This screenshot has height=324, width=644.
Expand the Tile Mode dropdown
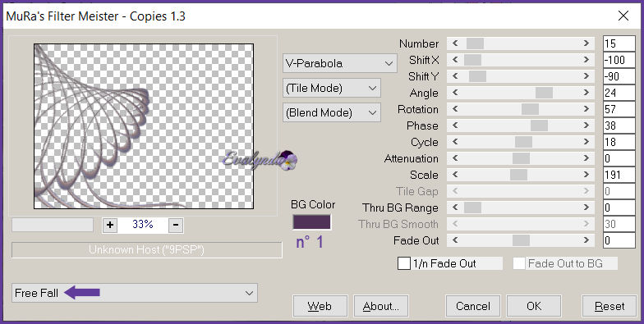pyautogui.click(x=332, y=89)
